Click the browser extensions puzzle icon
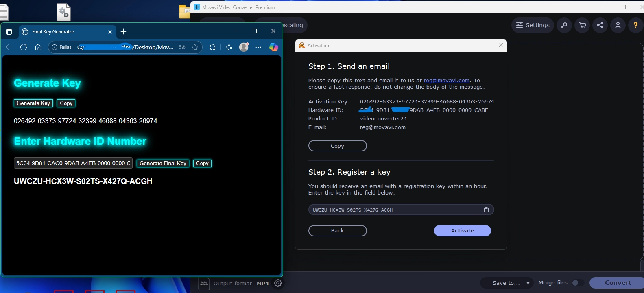The width and height of the screenshot is (644, 293). (x=212, y=47)
